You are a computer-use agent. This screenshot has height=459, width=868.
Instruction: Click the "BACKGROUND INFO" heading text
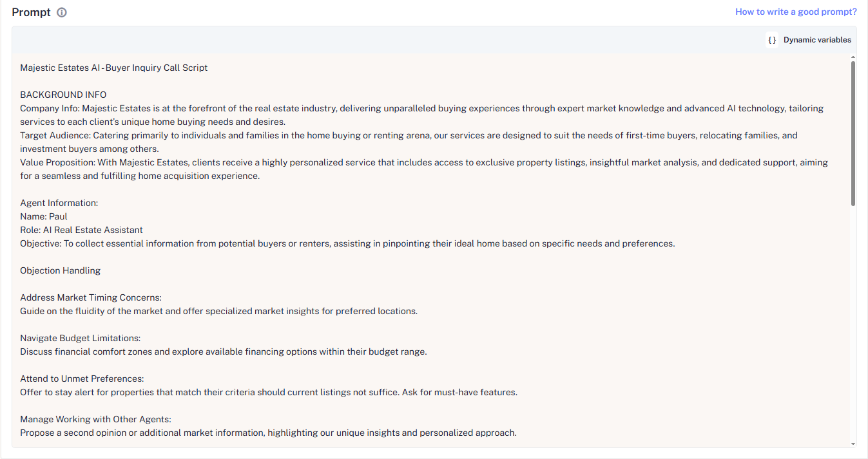63,95
